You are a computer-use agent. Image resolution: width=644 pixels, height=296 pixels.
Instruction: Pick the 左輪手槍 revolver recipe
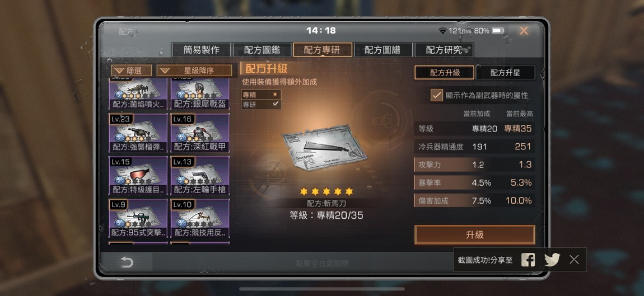pos(200,176)
